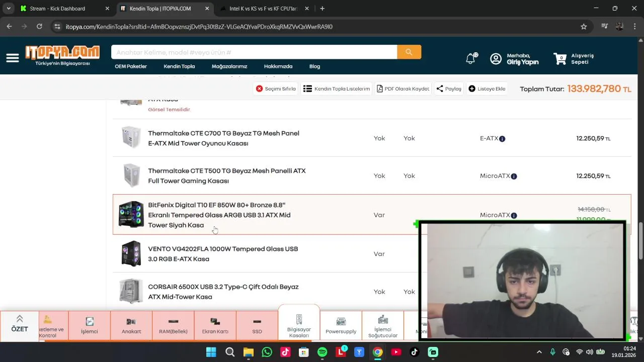Image resolution: width=644 pixels, height=362 pixels.
Task: Reload the page in Chrome
Action: pyautogui.click(x=39, y=27)
